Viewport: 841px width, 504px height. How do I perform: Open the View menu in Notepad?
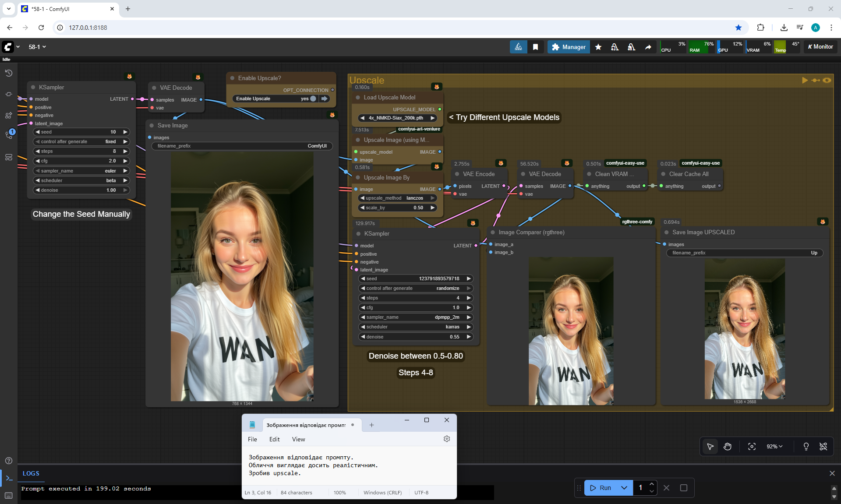[x=298, y=439]
